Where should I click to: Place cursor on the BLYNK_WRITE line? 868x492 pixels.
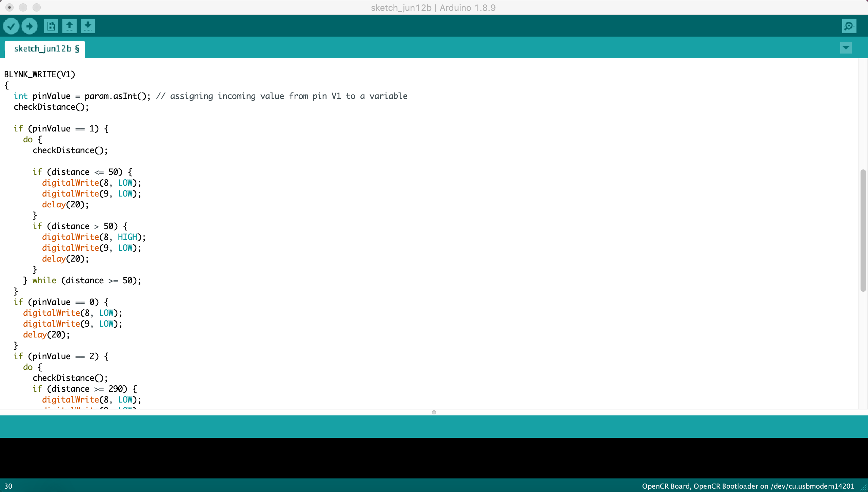39,74
